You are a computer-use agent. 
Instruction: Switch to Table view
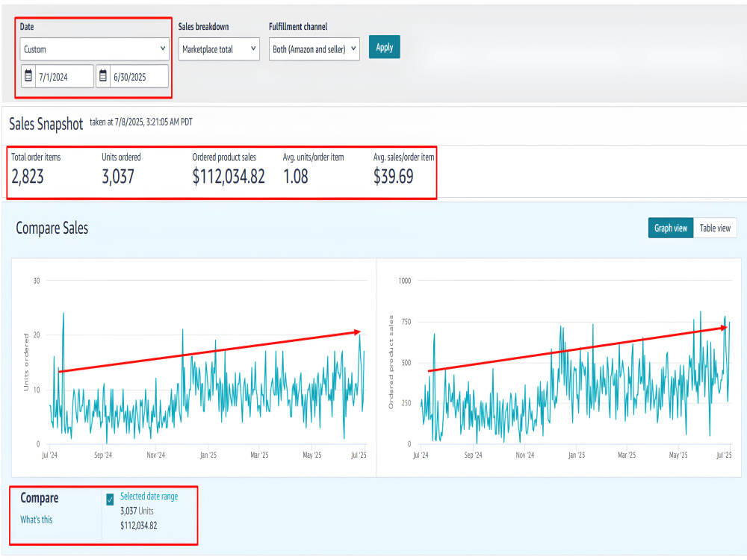[715, 228]
